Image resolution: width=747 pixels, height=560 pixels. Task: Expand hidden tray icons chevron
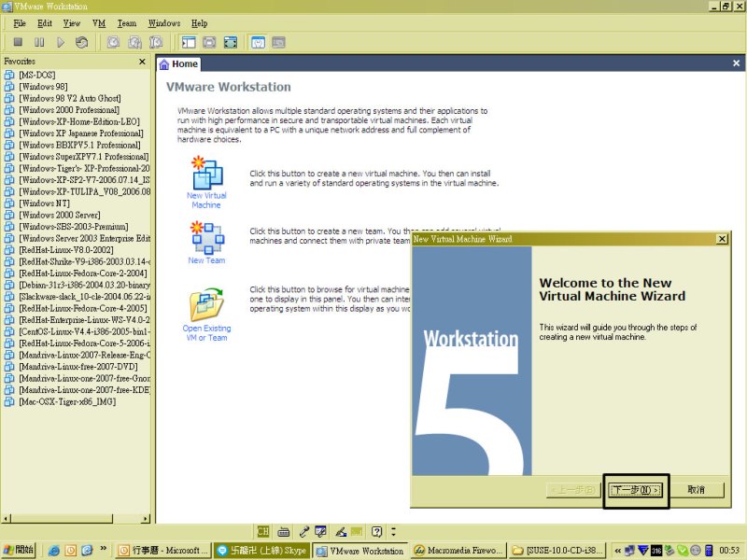(617, 551)
